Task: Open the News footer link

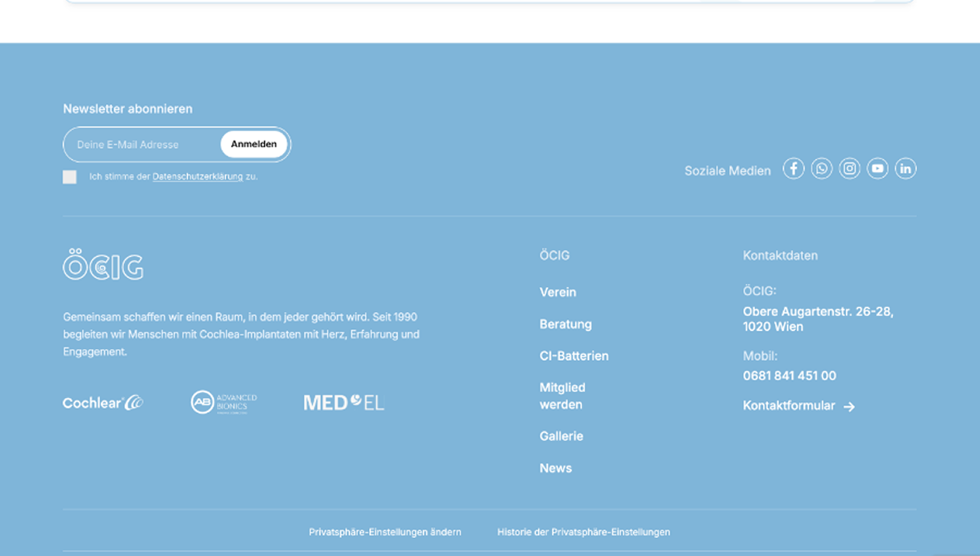Action: [x=555, y=468]
